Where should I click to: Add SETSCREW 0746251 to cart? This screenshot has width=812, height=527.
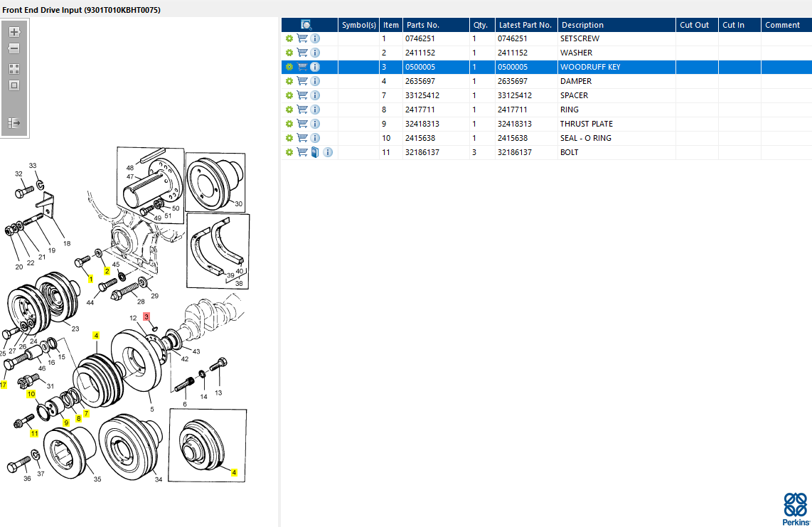302,38
